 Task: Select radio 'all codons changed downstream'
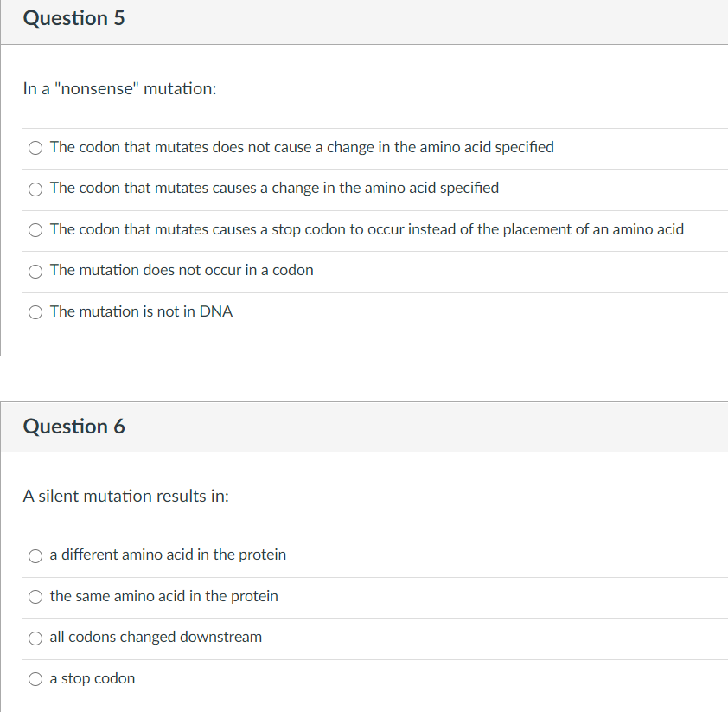point(35,638)
